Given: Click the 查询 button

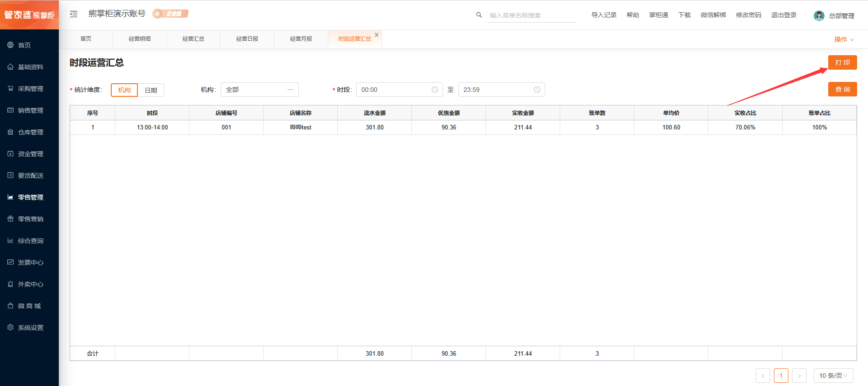Looking at the screenshot, I should 842,89.
